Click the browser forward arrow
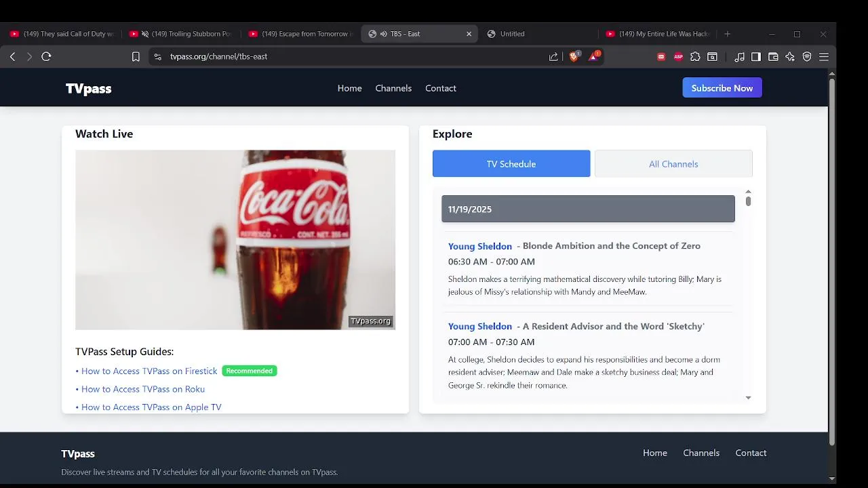 (29, 57)
